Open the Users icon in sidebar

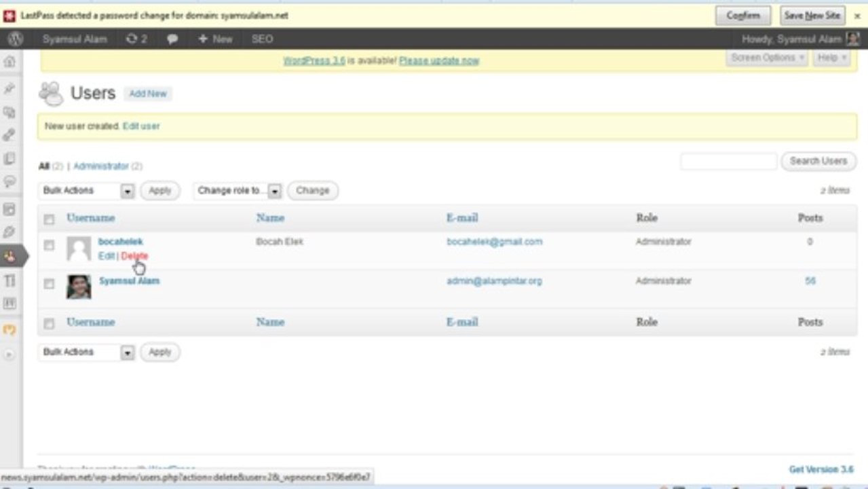[x=10, y=256]
